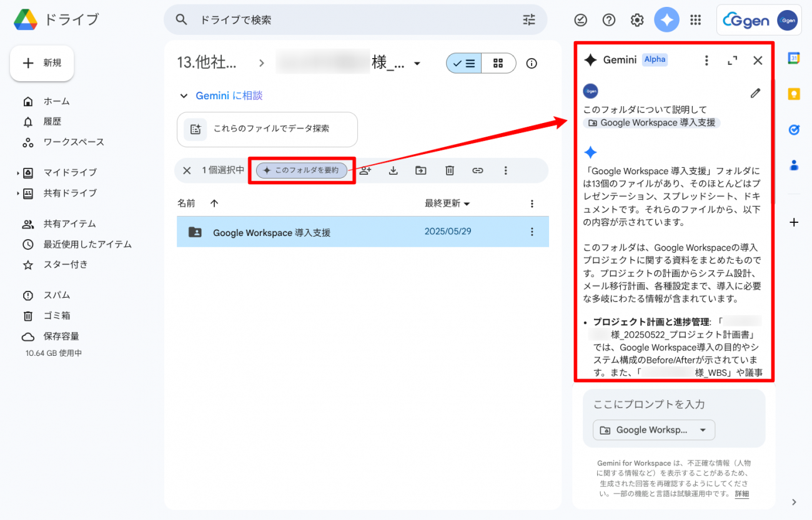Image resolution: width=812 pixels, height=520 pixels.
Task: Open Google Tasks from side panel
Action: pyautogui.click(x=794, y=130)
